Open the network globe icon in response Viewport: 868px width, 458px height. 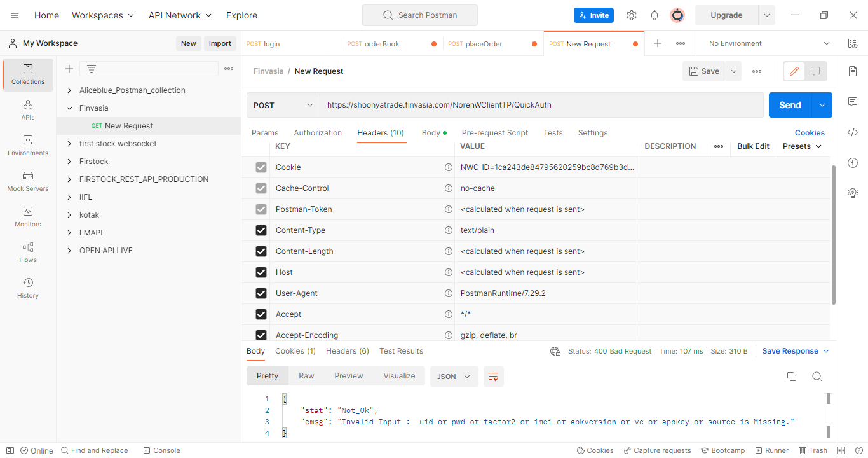click(x=555, y=351)
